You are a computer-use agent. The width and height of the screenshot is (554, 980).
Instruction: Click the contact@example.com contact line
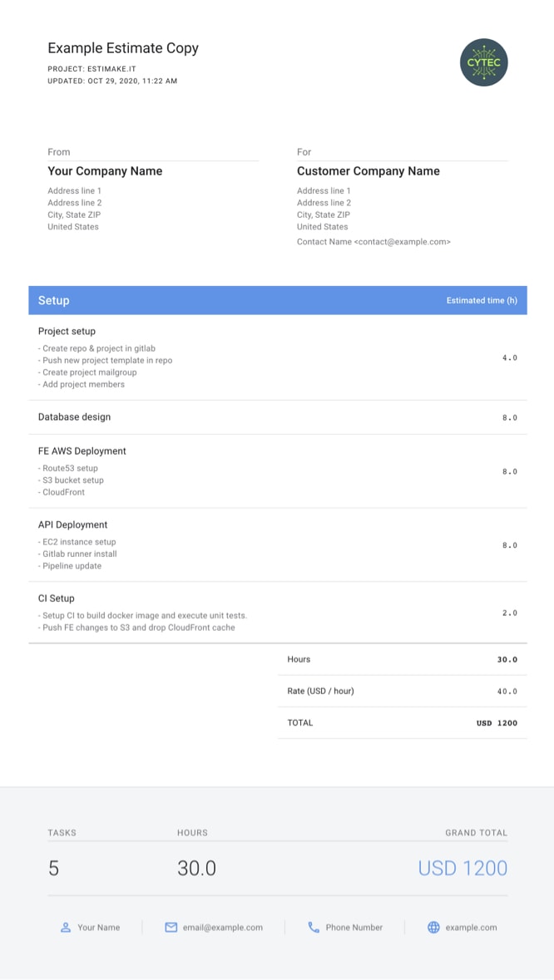[x=373, y=242]
